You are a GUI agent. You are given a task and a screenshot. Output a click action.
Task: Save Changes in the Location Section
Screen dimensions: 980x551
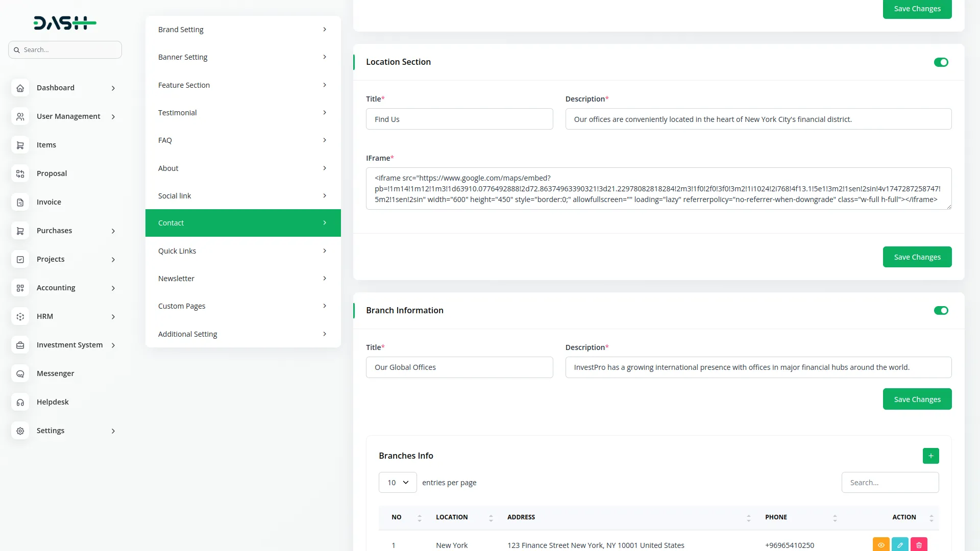coord(917,257)
